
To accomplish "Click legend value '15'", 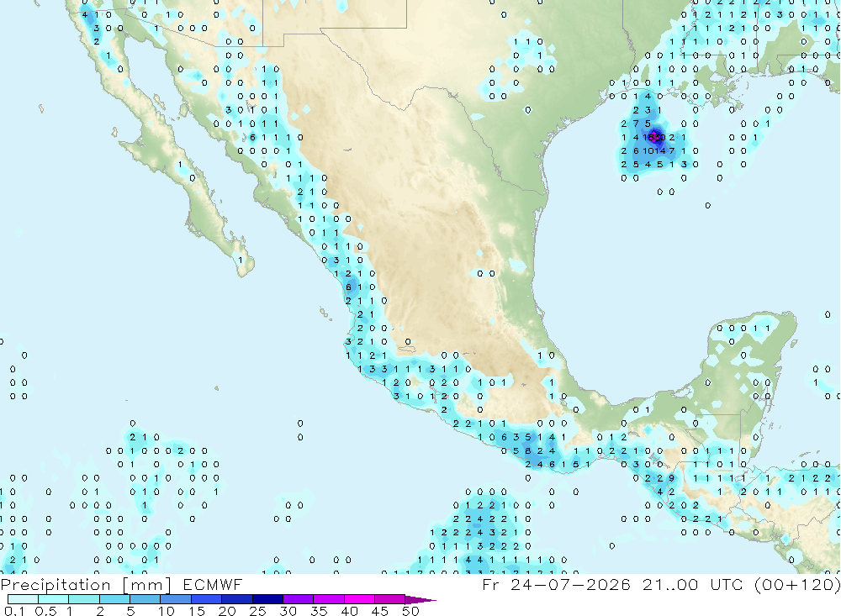I will [197, 611].
